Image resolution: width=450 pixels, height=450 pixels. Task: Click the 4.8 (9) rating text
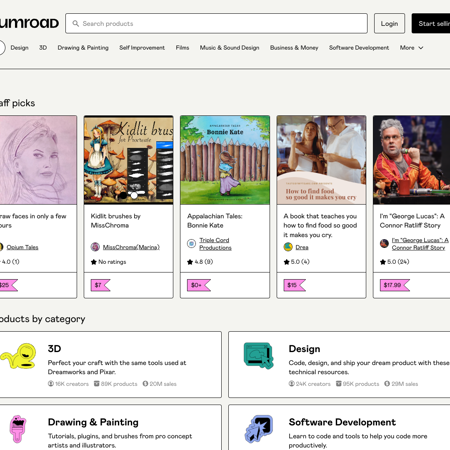click(204, 262)
